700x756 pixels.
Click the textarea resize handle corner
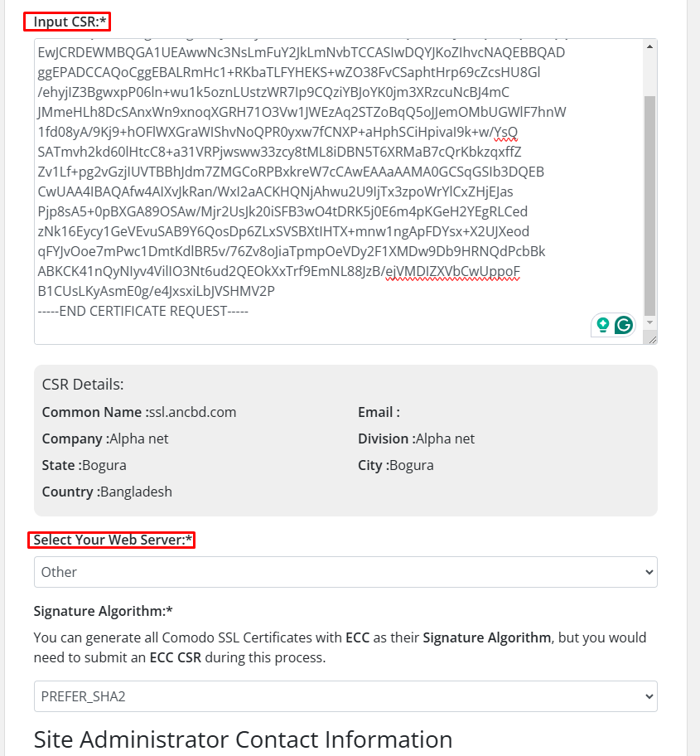coord(652,338)
